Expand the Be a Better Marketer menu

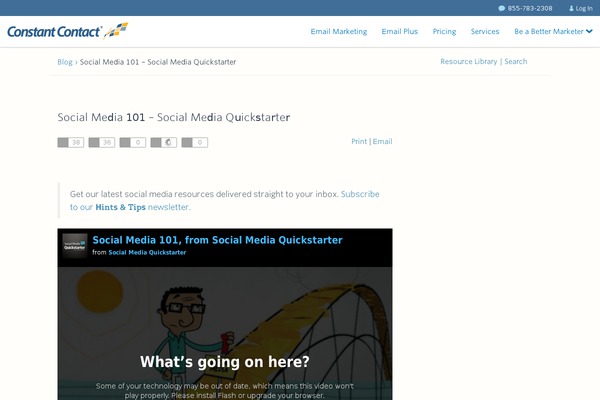point(553,31)
